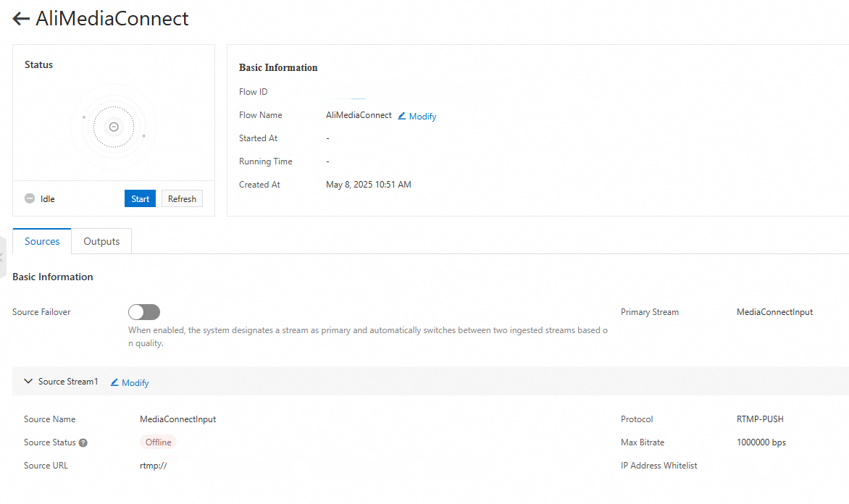Click the pencil icon beside Source Stream1
This screenshot has width=849, height=504.
(114, 382)
